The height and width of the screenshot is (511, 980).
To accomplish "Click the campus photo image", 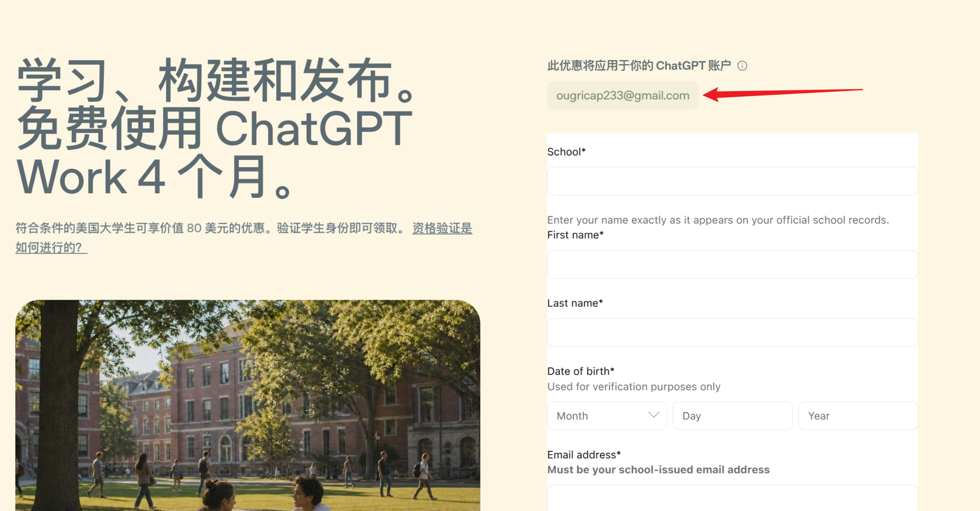I will (x=248, y=406).
